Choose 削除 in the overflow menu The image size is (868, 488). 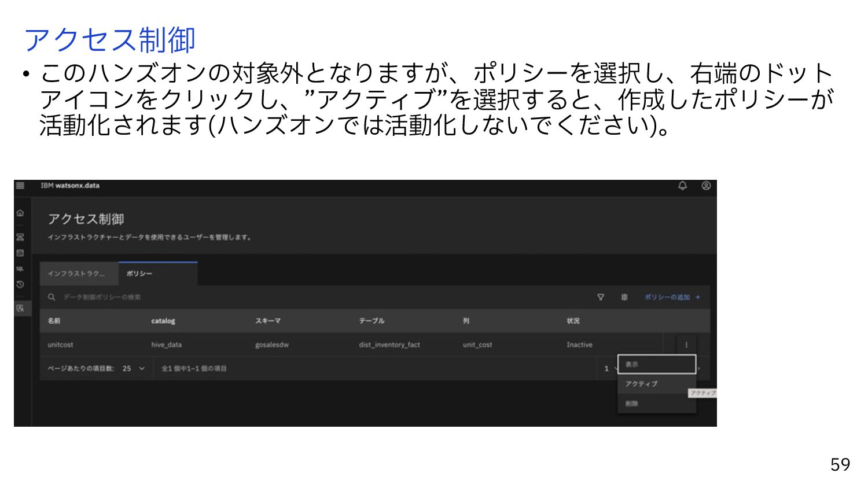(657, 404)
